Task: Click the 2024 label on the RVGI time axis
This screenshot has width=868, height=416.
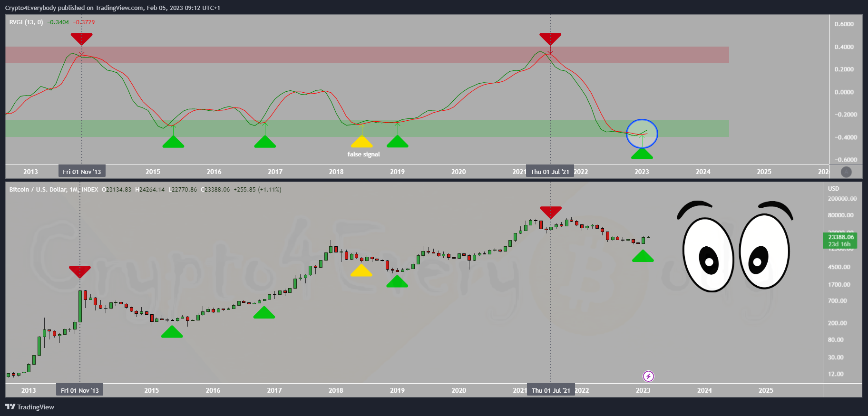Action: 703,172
